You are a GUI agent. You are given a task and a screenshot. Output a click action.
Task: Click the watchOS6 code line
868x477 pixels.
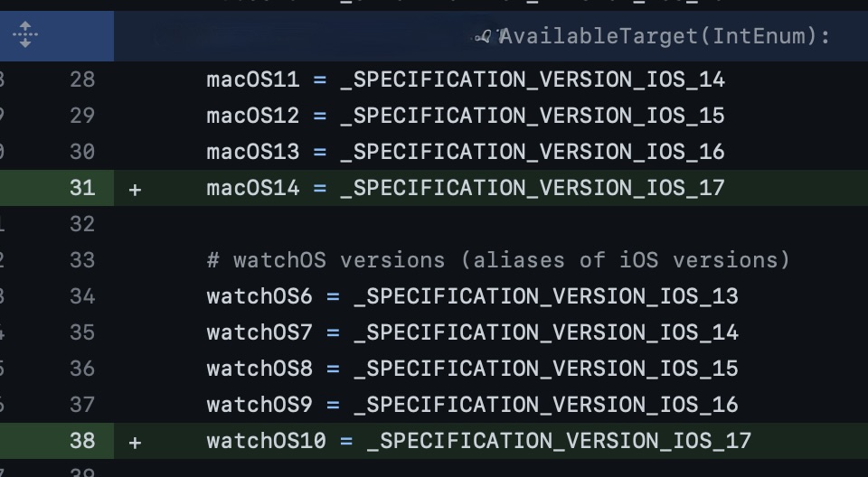pyautogui.click(x=472, y=296)
